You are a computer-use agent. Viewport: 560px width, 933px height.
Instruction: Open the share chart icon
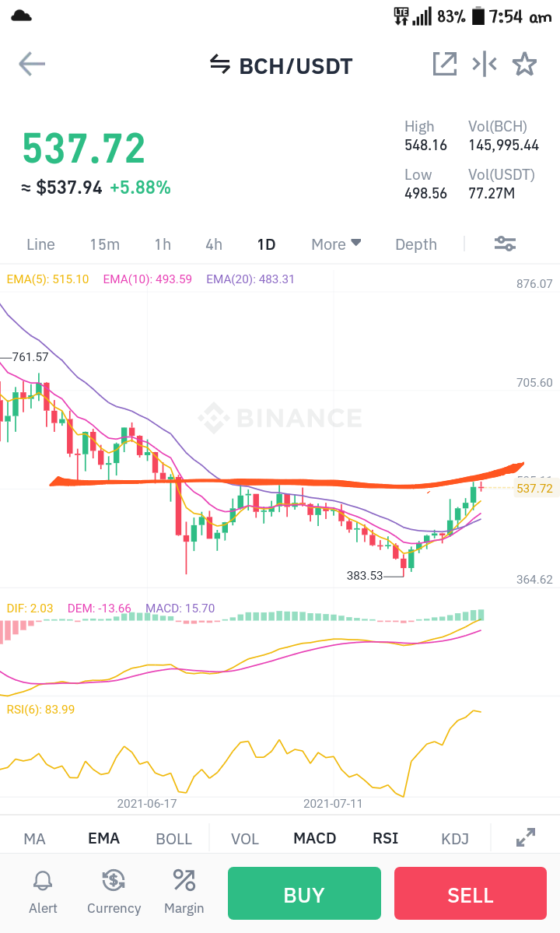pos(445,64)
